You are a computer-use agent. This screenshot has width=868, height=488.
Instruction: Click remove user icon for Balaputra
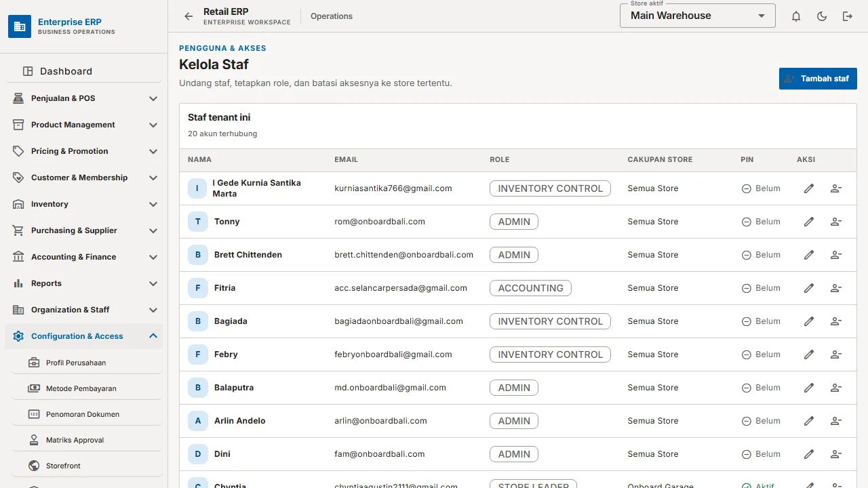coord(836,388)
